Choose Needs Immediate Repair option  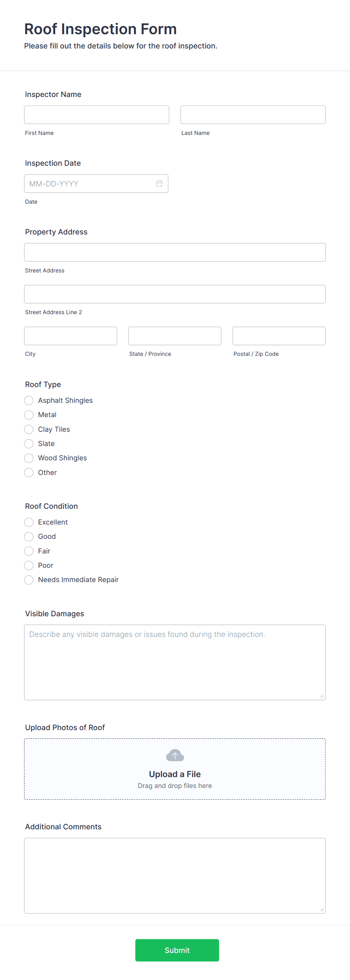(x=29, y=580)
